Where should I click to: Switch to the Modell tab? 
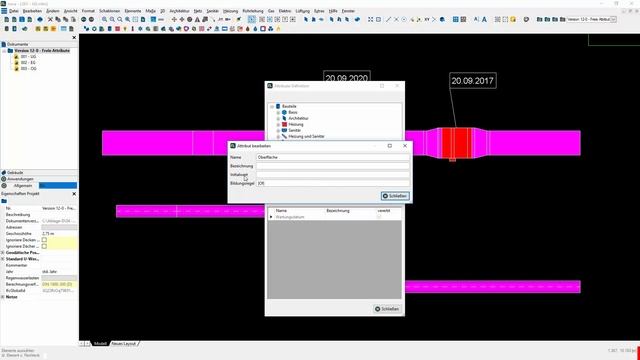click(100, 344)
